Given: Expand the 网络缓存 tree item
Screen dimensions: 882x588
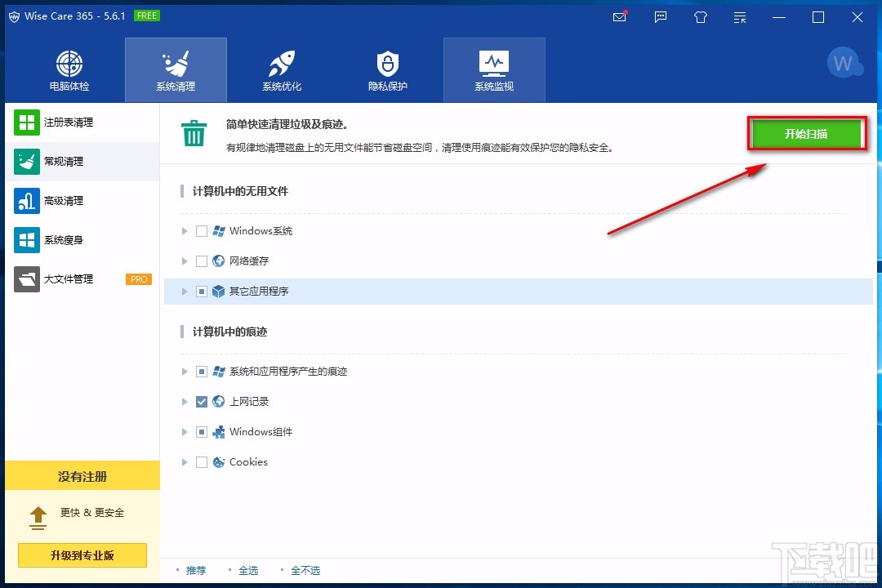Looking at the screenshot, I should pyautogui.click(x=185, y=261).
